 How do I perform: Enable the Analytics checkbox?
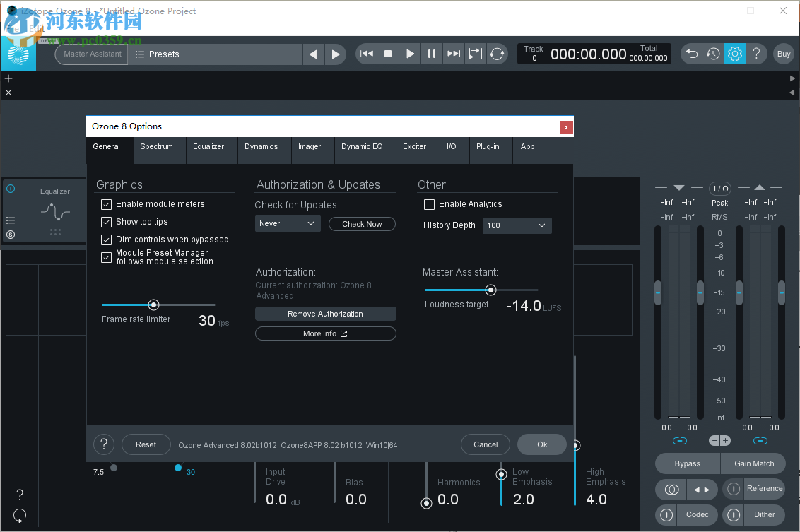click(x=429, y=204)
